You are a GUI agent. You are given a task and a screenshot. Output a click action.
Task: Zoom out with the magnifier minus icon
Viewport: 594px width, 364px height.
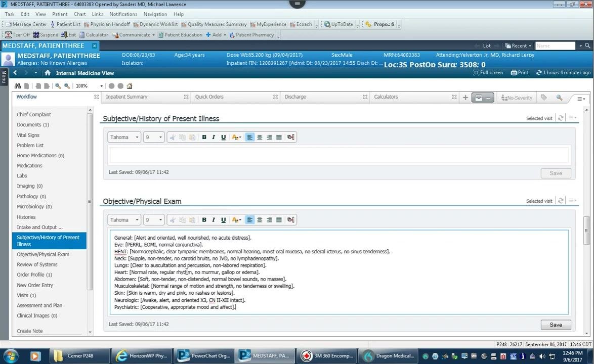(58, 86)
